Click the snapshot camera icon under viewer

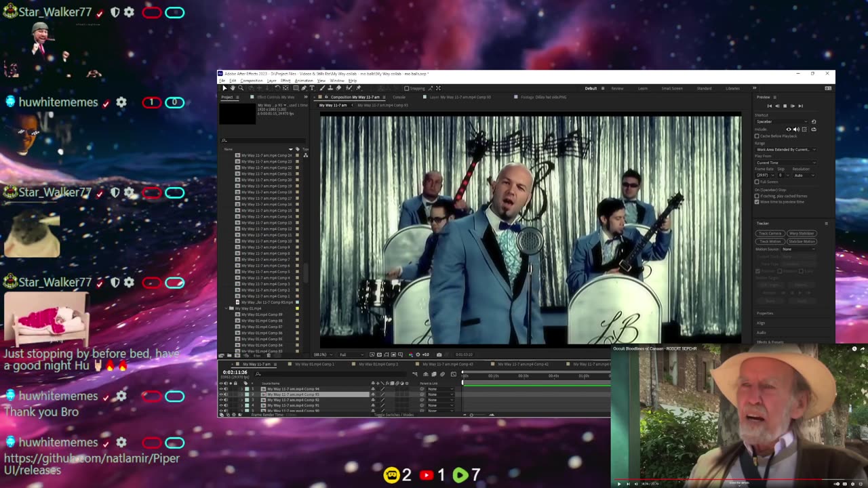coord(439,354)
